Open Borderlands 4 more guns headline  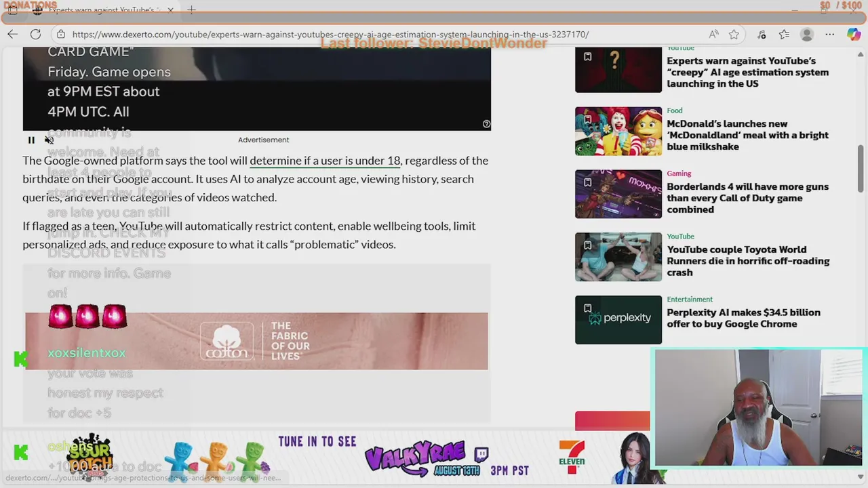[x=747, y=198]
